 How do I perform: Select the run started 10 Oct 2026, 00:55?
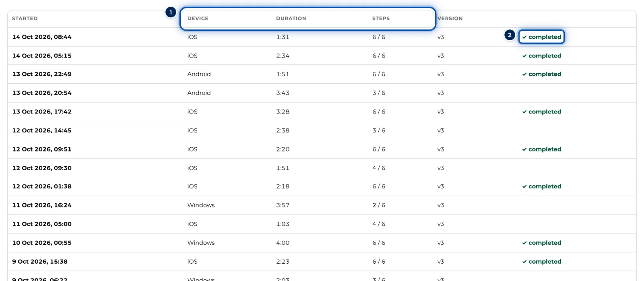(x=322, y=243)
